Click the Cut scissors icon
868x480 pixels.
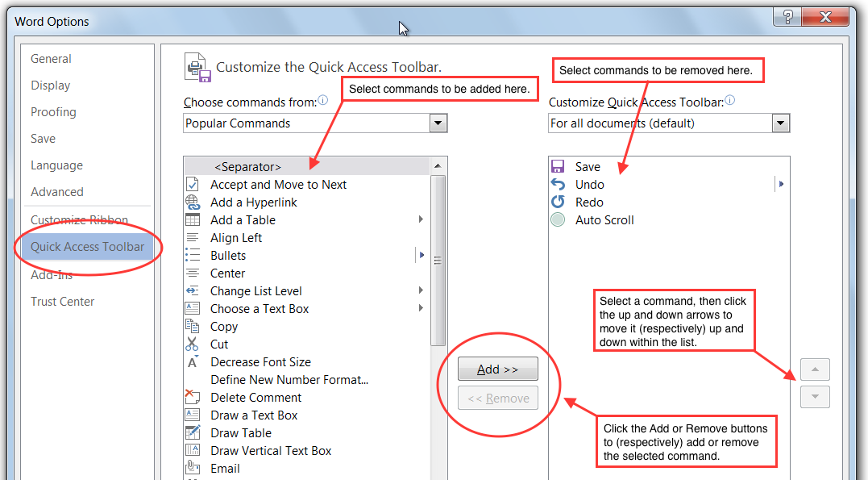click(192, 344)
